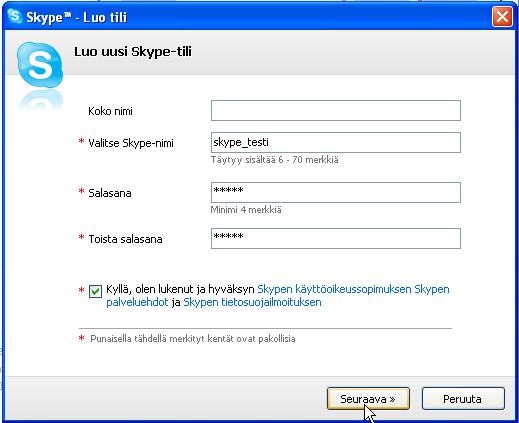Click the Valitse Skype-nimi label
The height and width of the screenshot is (423, 519).
[131, 143]
